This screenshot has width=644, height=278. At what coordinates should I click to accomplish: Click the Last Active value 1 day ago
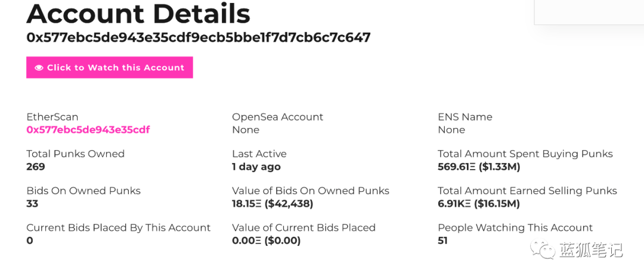[256, 167]
